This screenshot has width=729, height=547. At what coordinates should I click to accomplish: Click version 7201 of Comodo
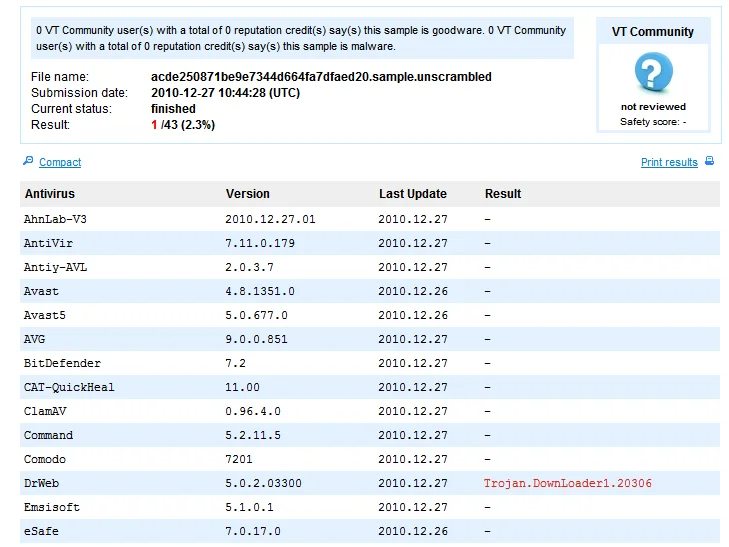[x=239, y=459]
